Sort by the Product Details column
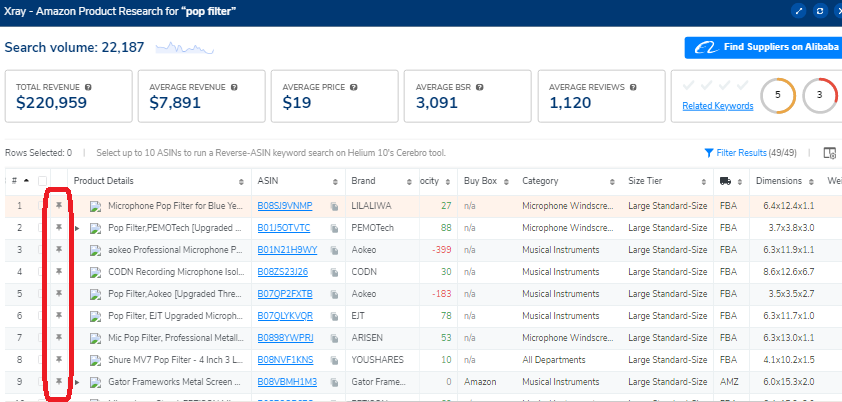Viewport: 842px width, 402px height. click(x=241, y=181)
